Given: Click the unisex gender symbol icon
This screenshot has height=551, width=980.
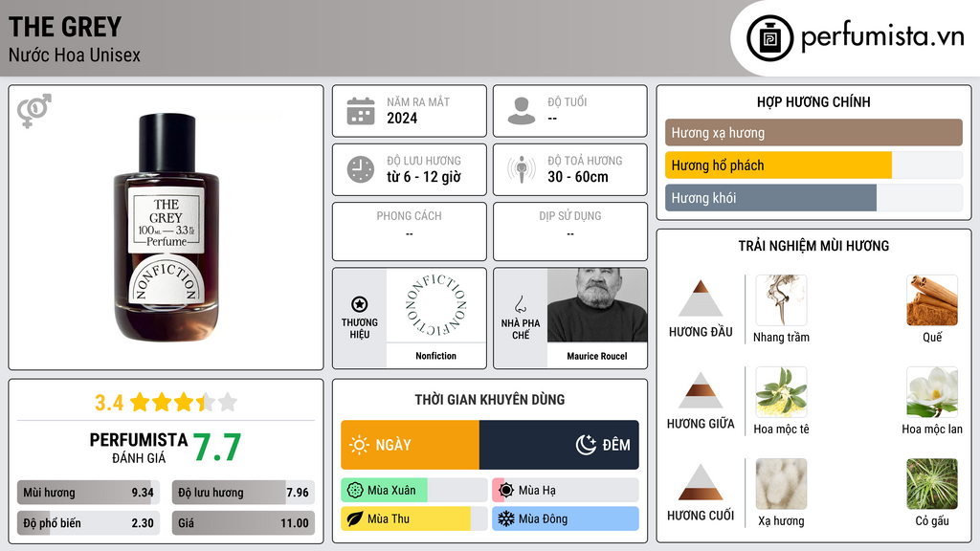Looking at the screenshot, I should tap(34, 110).
